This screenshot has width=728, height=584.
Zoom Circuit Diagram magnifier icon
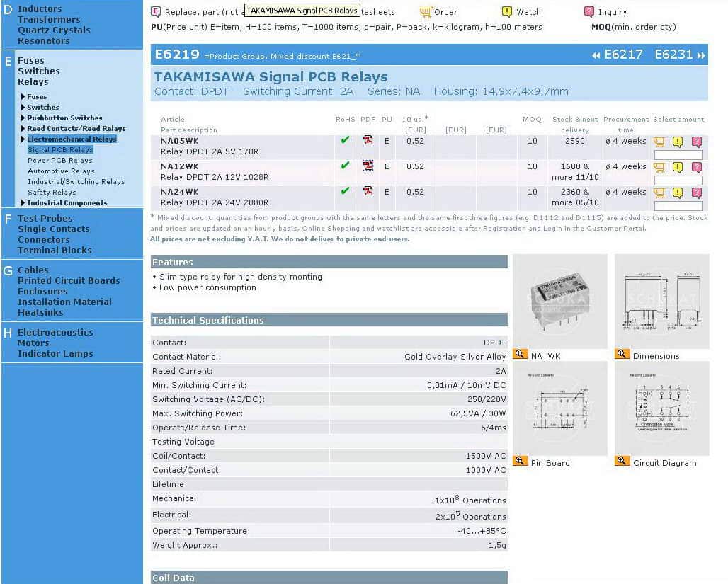coord(622,461)
